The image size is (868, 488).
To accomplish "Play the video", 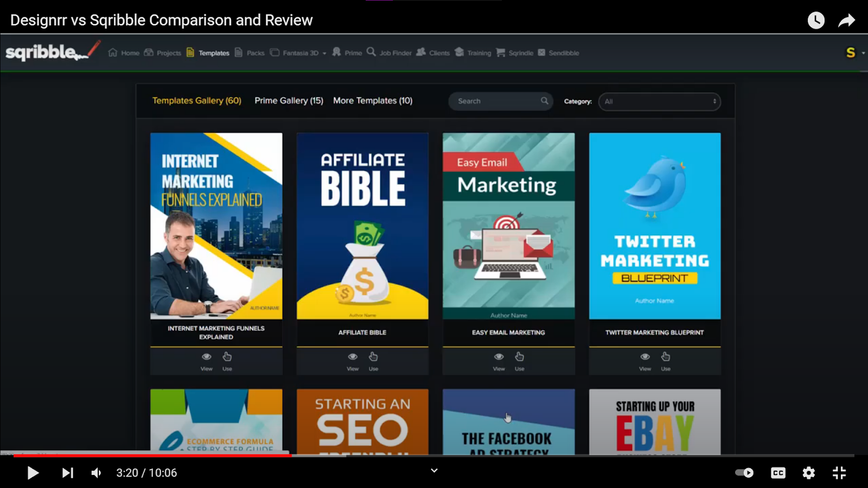I will (33, 473).
